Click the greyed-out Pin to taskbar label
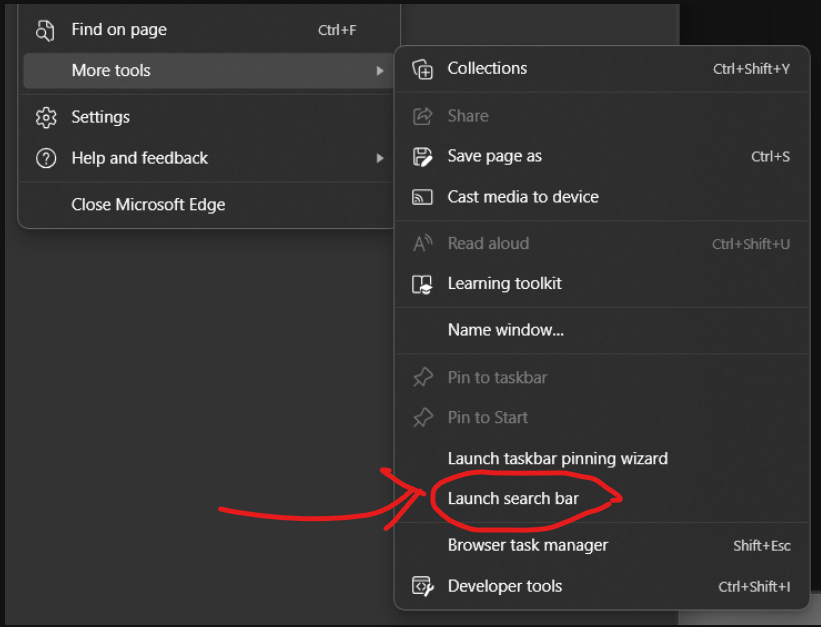 (x=497, y=377)
